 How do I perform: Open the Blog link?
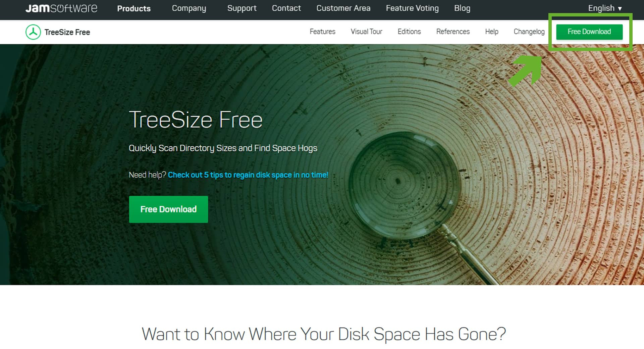462,8
